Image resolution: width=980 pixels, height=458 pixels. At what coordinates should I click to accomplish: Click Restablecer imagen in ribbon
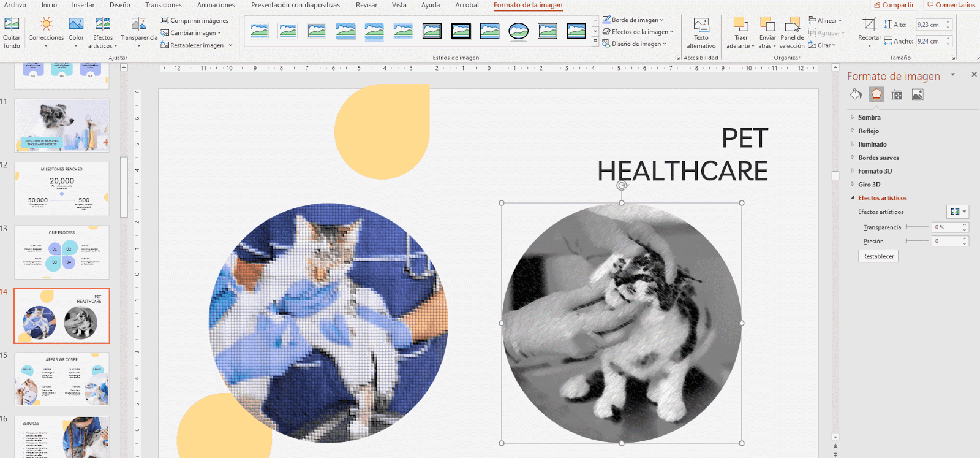[x=192, y=45]
